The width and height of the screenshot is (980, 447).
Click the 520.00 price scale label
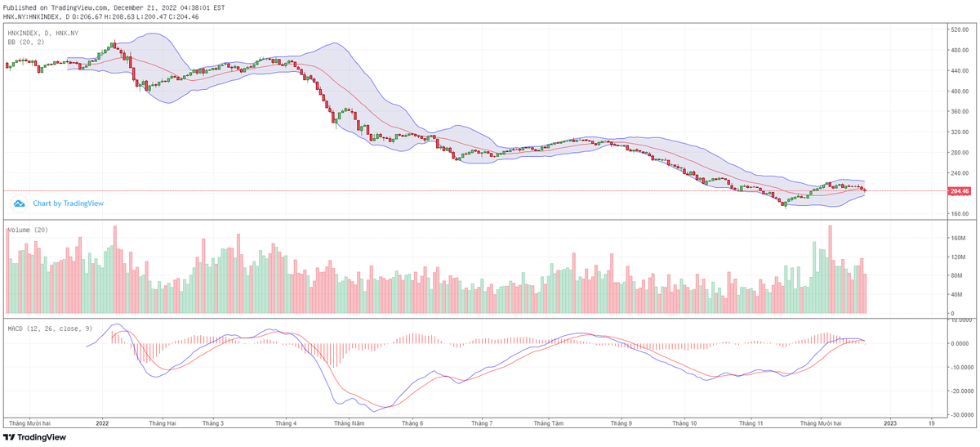click(959, 29)
